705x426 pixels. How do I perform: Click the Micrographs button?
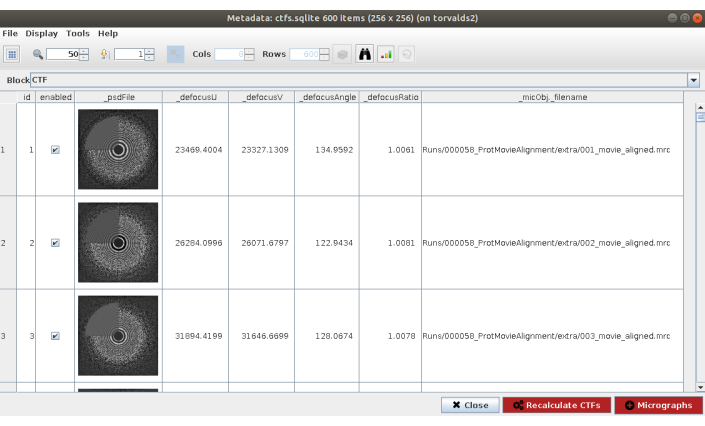click(x=658, y=405)
